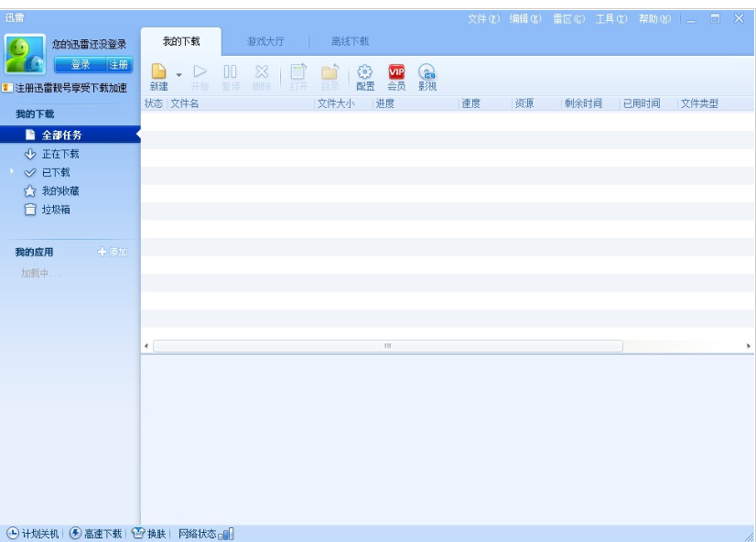Sort by the 状态 column header
The image size is (756, 542).
pos(154,103)
